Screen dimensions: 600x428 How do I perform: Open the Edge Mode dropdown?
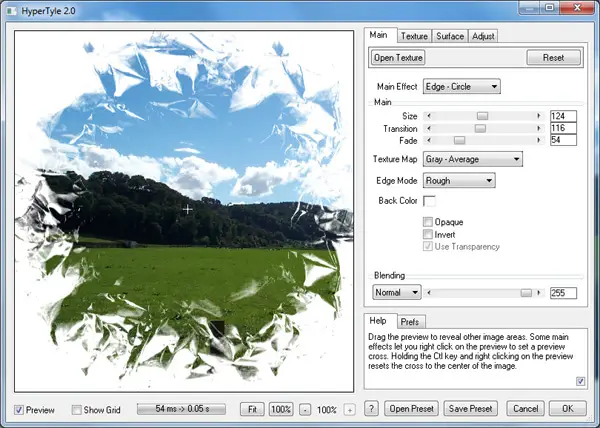coord(459,181)
